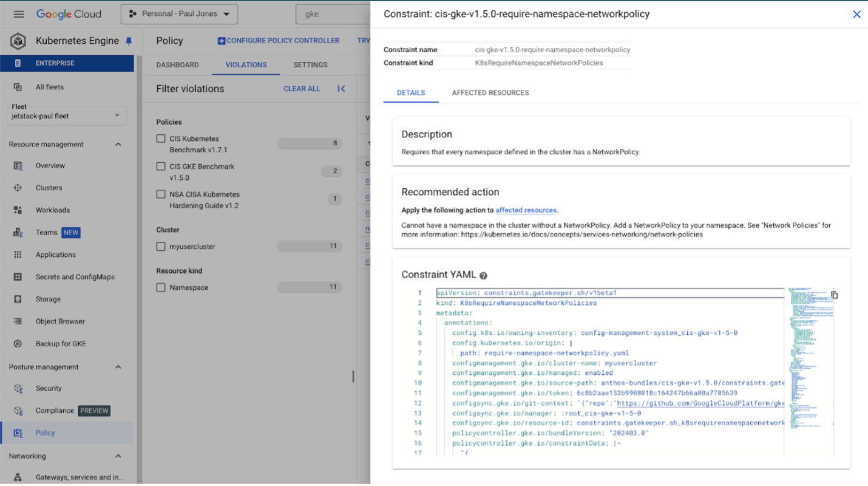Viewport: 868px width, 486px height.
Task: Click the Applications grid icon
Action: pos(18,255)
